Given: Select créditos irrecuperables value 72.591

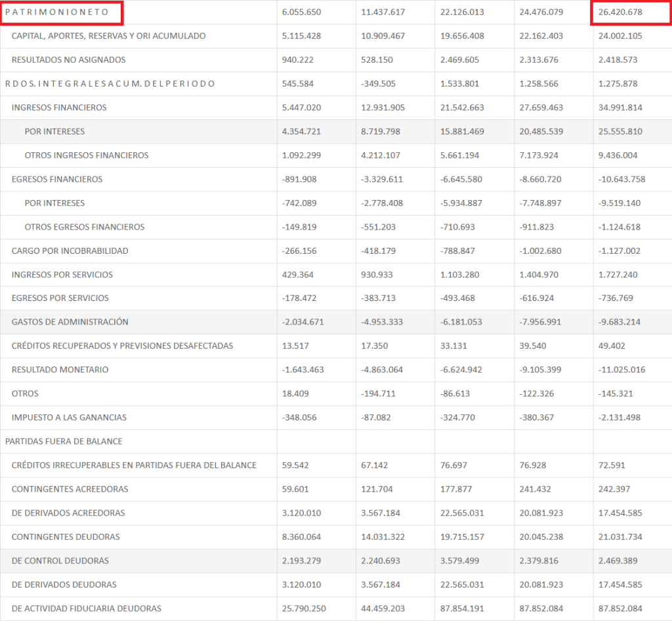Looking at the screenshot, I should tap(612, 465).
